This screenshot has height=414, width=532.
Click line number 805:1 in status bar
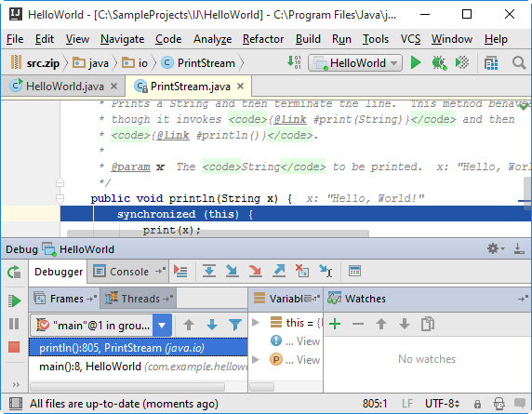click(x=375, y=404)
